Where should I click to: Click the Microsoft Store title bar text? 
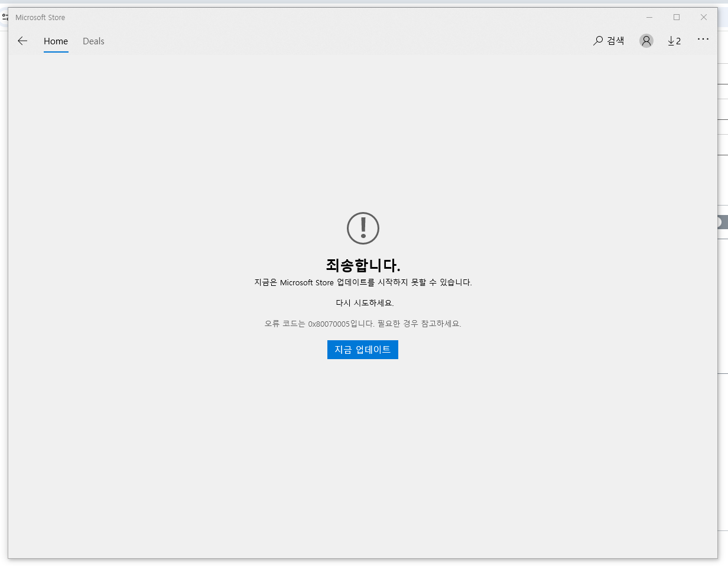pyautogui.click(x=40, y=18)
